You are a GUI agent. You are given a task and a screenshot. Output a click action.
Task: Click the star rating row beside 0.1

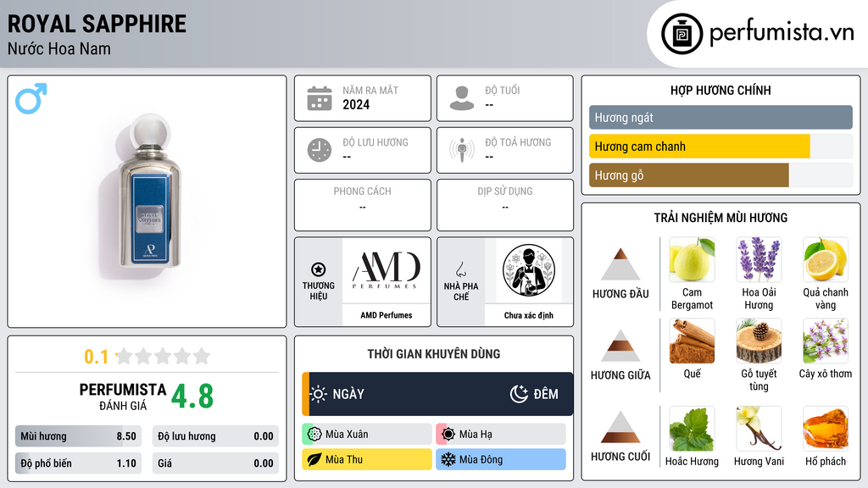163,356
